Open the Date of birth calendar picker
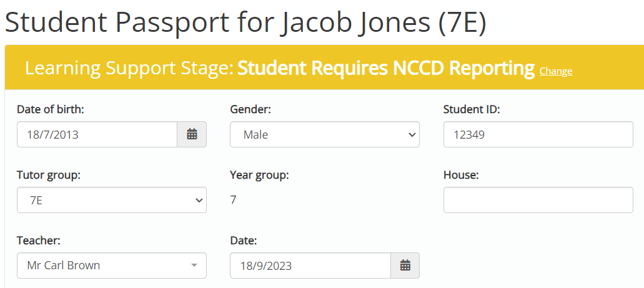Viewport: 644px width, 288px height. tap(192, 134)
